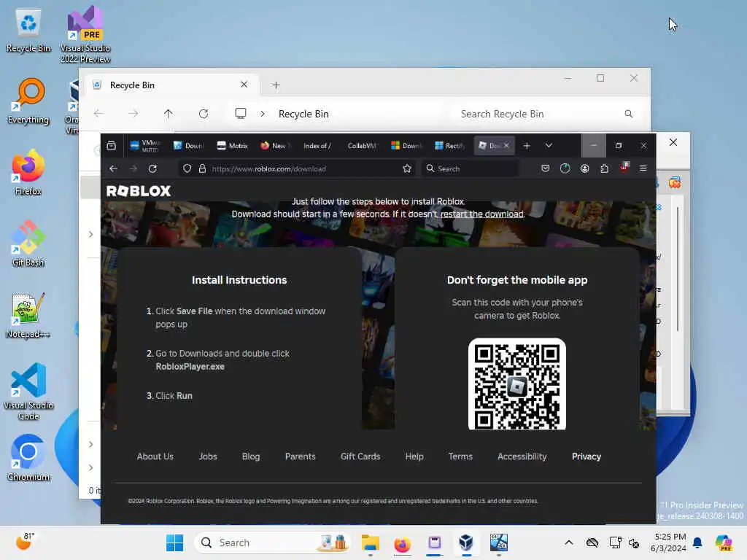
Task: Click red extension icon with badge
Action: tap(624, 167)
